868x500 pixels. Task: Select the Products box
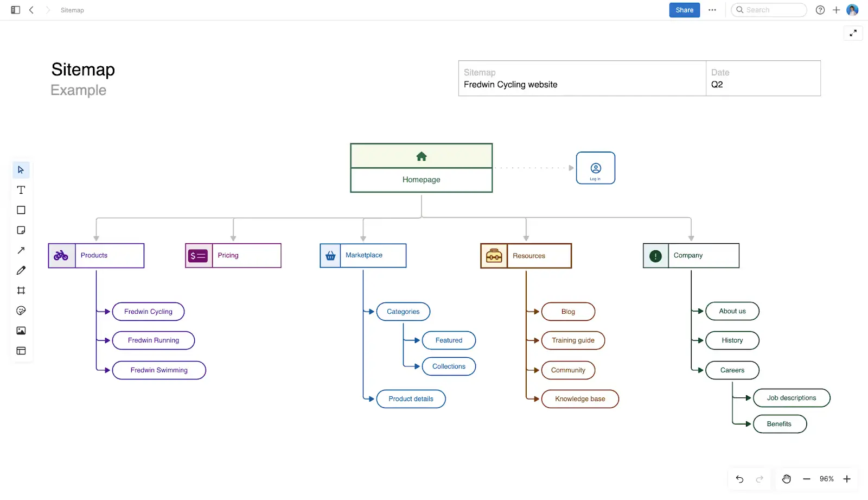pyautogui.click(x=96, y=256)
